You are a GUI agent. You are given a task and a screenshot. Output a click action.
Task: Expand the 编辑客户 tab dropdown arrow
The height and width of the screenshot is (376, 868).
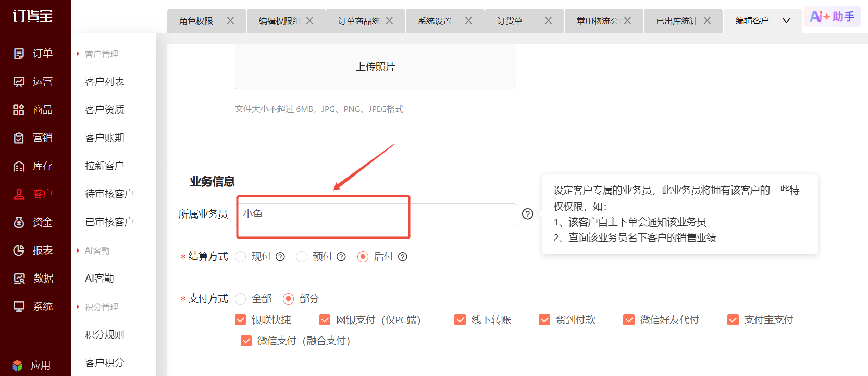(786, 21)
